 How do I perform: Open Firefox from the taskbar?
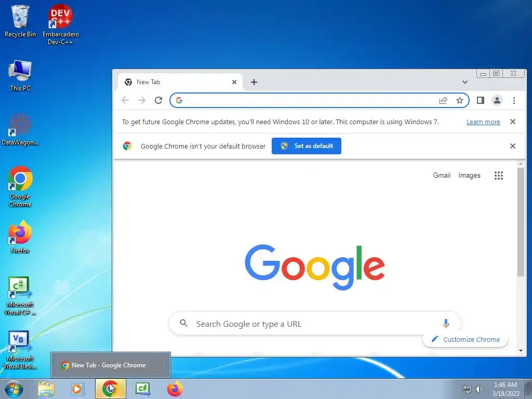point(175,389)
